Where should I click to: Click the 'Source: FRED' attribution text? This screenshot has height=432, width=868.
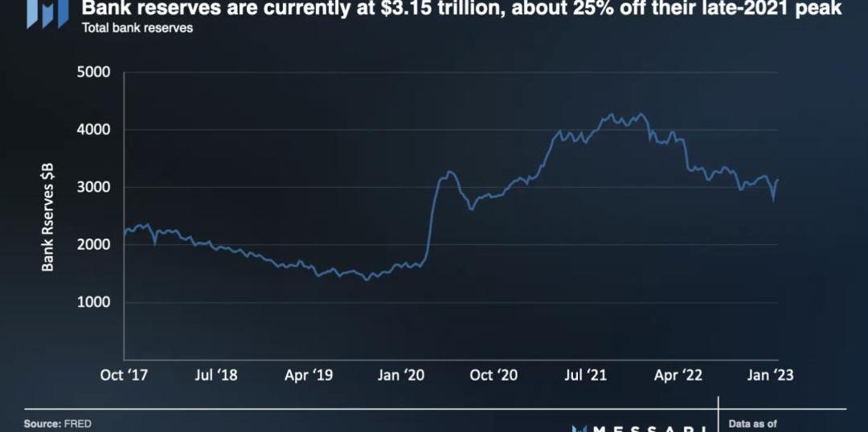coord(57,423)
